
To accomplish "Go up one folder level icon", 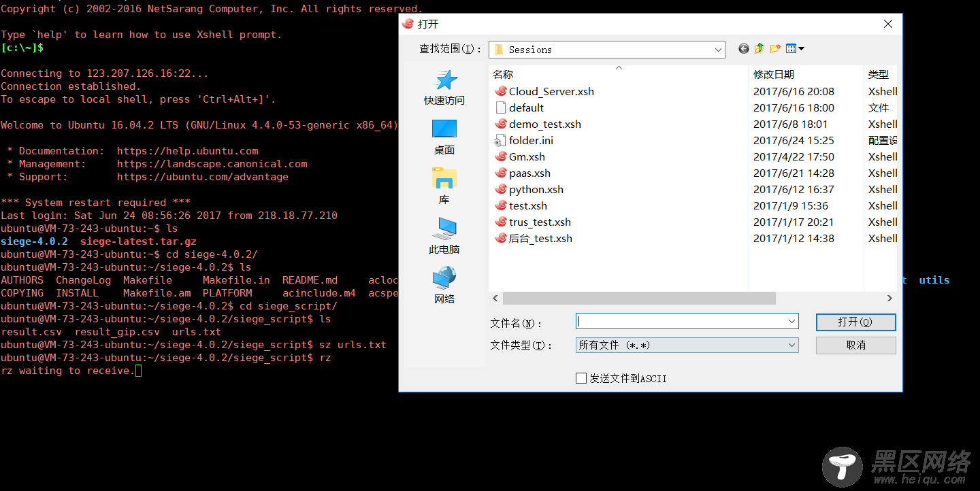I will pyautogui.click(x=759, y=49).
